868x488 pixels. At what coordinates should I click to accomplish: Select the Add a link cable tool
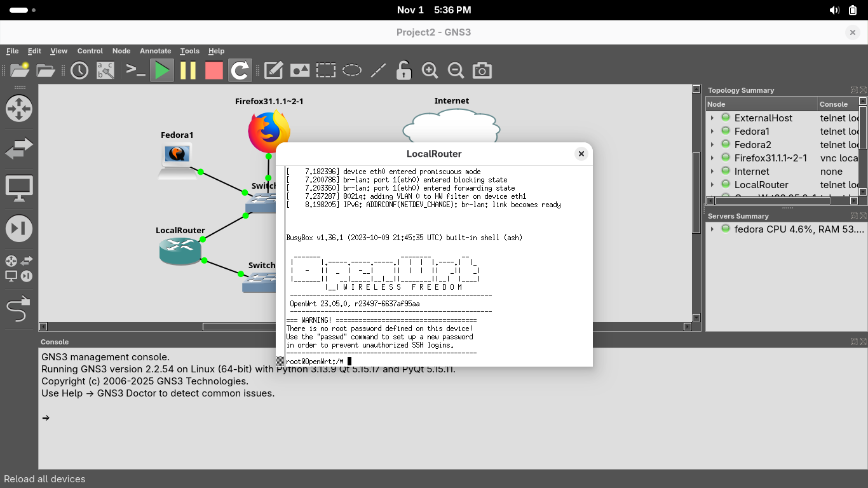click(18, 309)
